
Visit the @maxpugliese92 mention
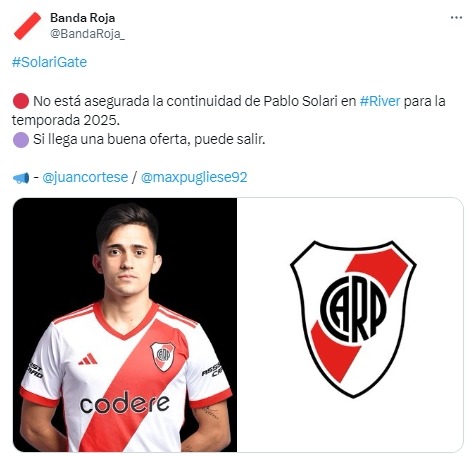[x=194, y=177]
